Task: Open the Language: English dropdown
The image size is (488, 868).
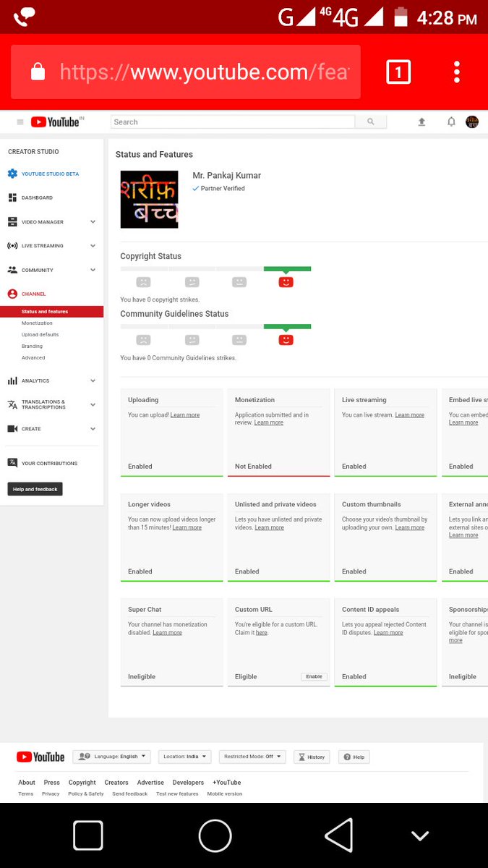Action: click(111, 757)
